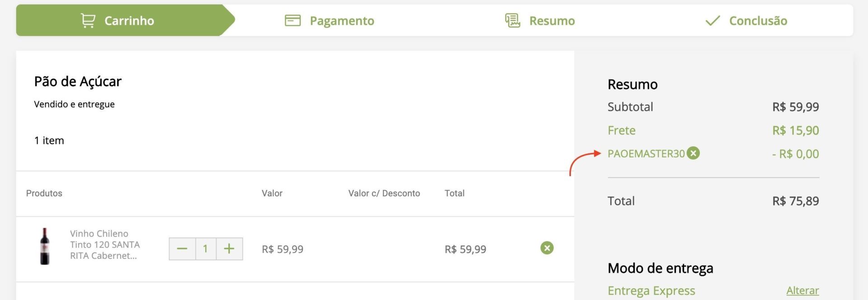
Task: Increase wine quantity with the plus button
Action: click(x=229, y=249)
